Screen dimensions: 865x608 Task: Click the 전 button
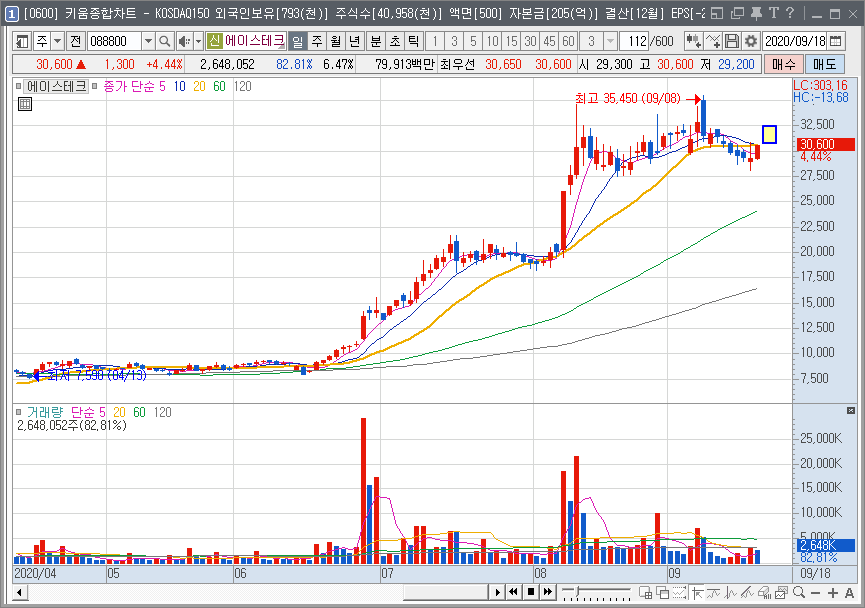76,41
